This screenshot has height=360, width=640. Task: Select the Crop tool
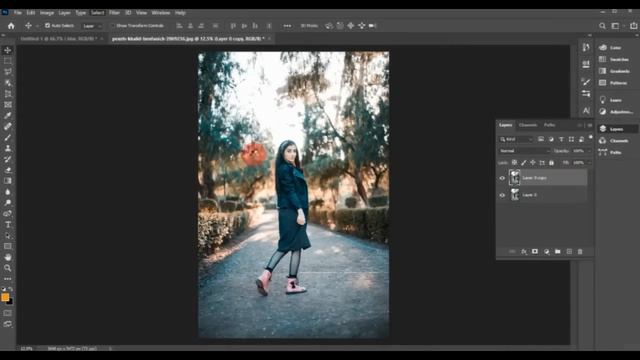(x=8, y=94)
